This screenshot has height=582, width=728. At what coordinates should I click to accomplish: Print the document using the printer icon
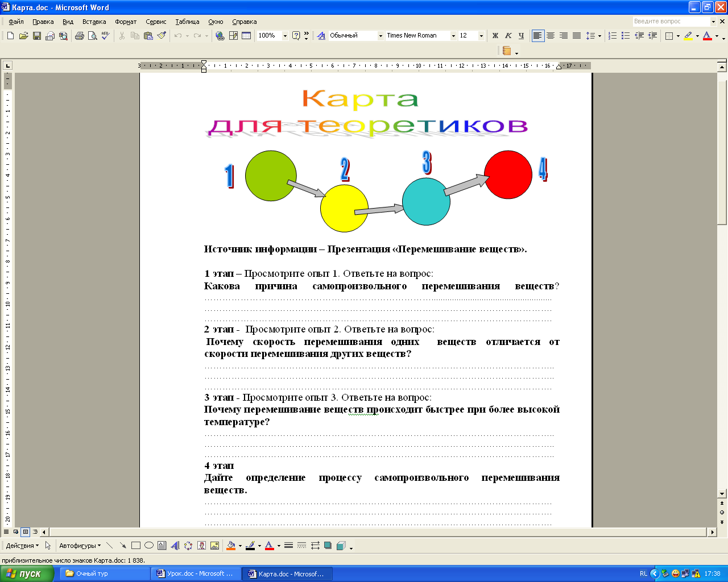point(79,36)
